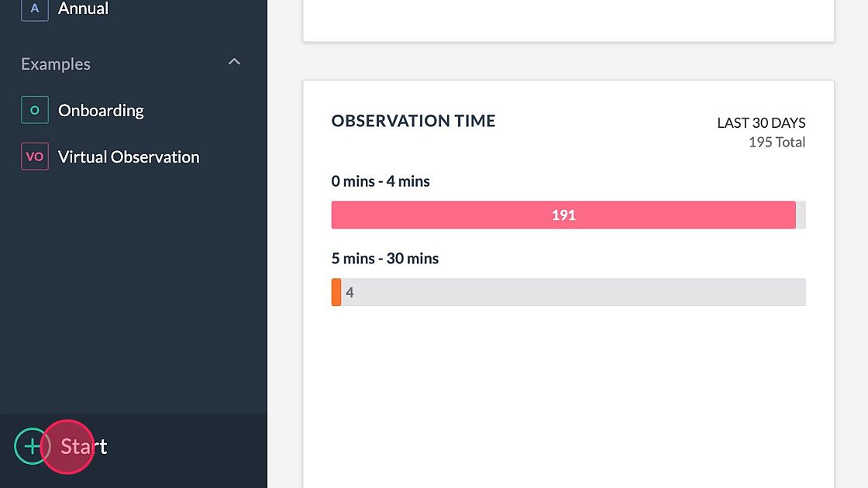This screenshot has height=488, width=868.
Task: Click the plus circle in the bottom corner
Action: pos(32,446)
